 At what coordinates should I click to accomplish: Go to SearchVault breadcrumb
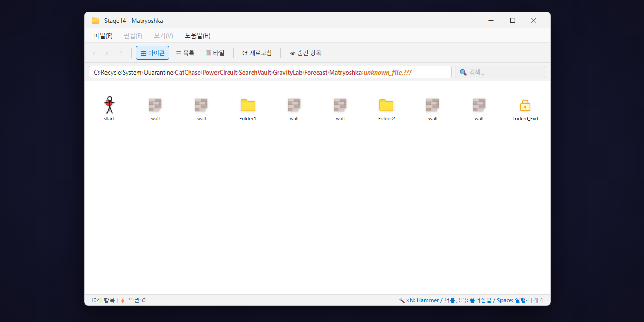point(255,73)
